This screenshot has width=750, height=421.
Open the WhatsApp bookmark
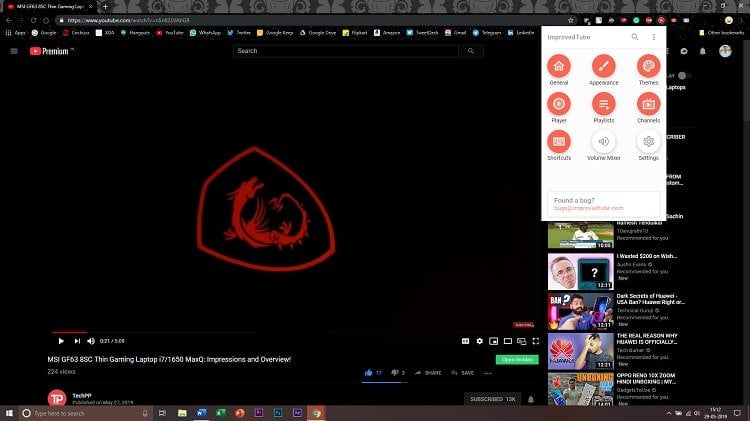(x=205, y=33)
